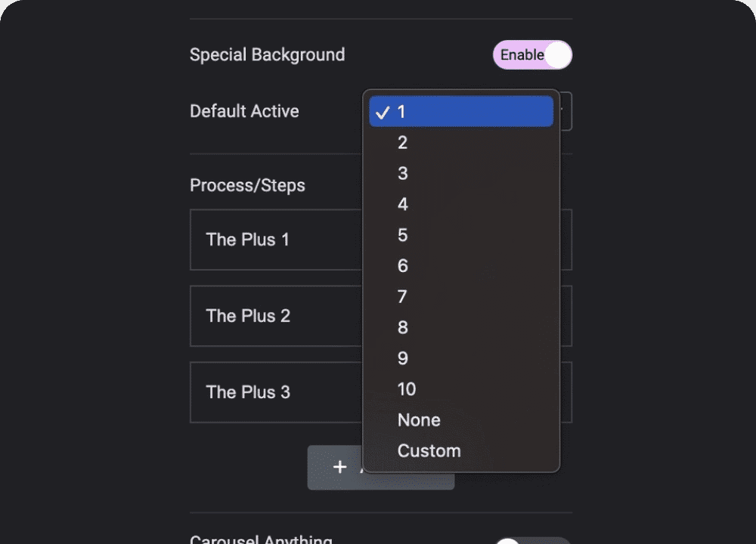Click the Default Active dropdown arrow
The image size is (756, 544).
pyautogui.click(x=565, y=111)
